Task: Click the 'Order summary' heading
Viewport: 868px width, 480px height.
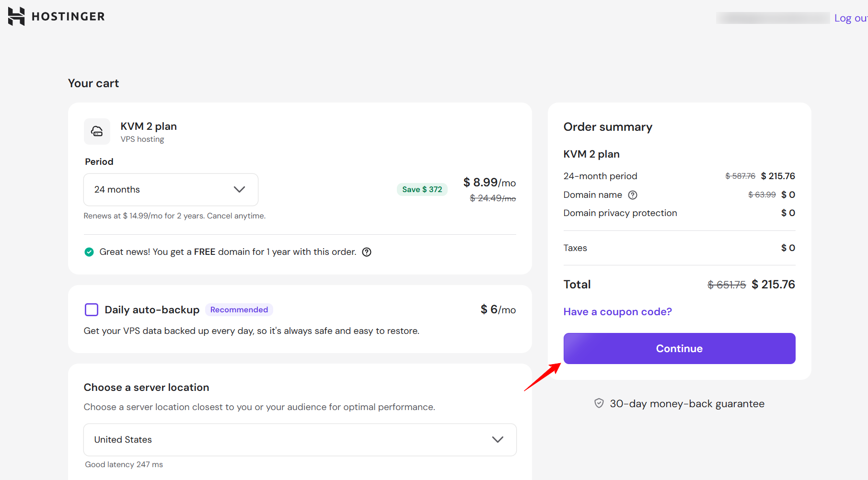Action: coord(608,127)
